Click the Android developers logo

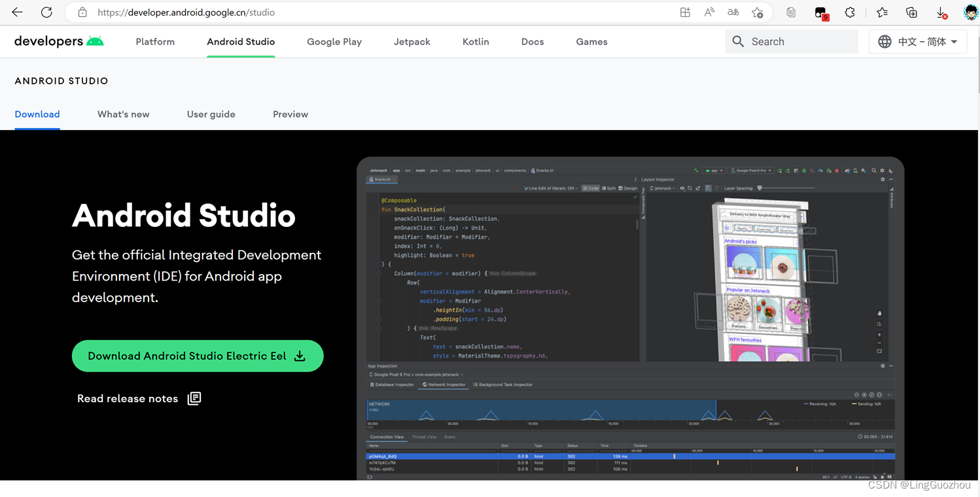pyautogui.click(x=59, y=41)
